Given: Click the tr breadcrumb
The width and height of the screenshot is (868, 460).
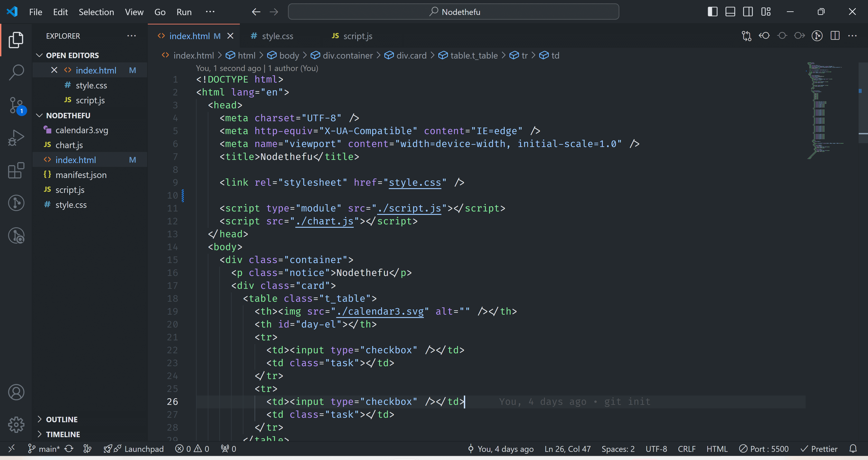Looking at the screenshot, I should click(x=518, y=55).
